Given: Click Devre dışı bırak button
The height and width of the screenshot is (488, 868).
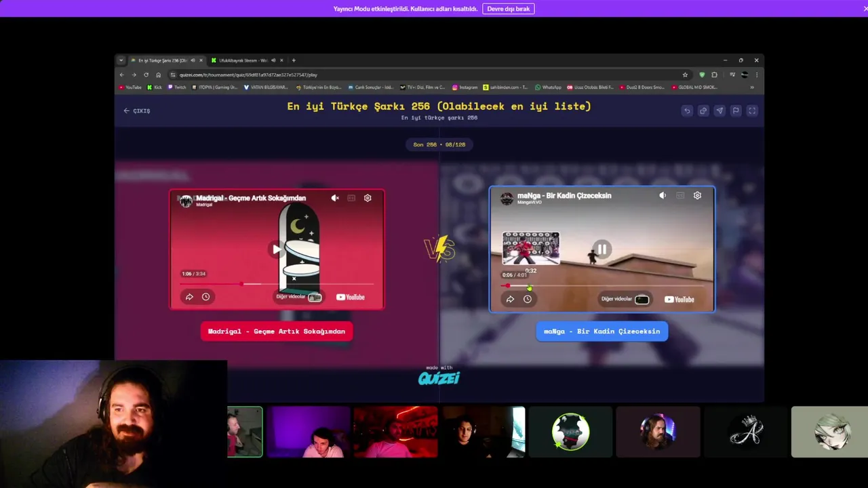Looking at the screenshot, I should [x=508, y=9].
